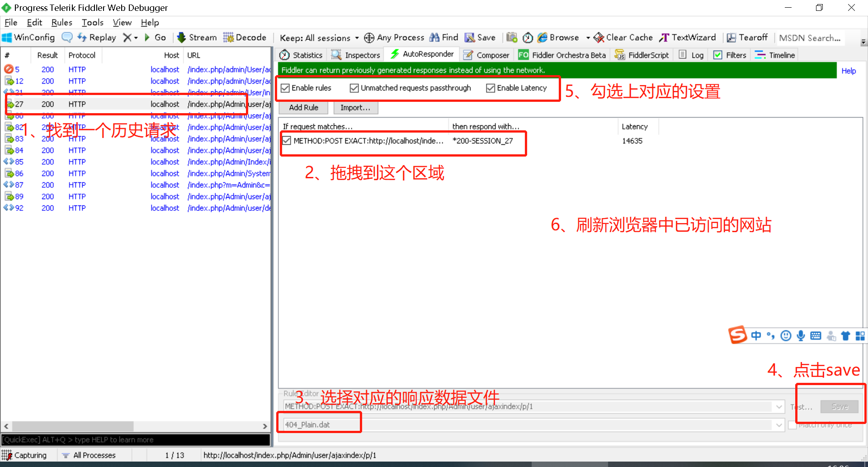
Task: Open the File menu
Action: coord(11,22)
